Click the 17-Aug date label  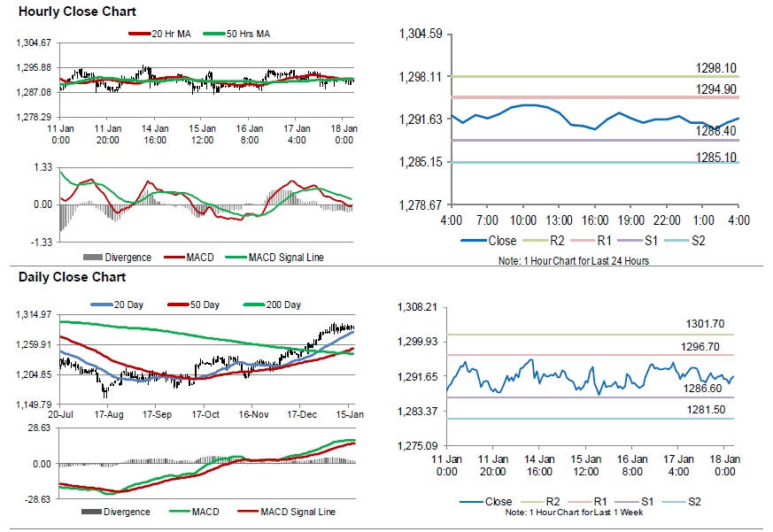click(x=108, y=414)
